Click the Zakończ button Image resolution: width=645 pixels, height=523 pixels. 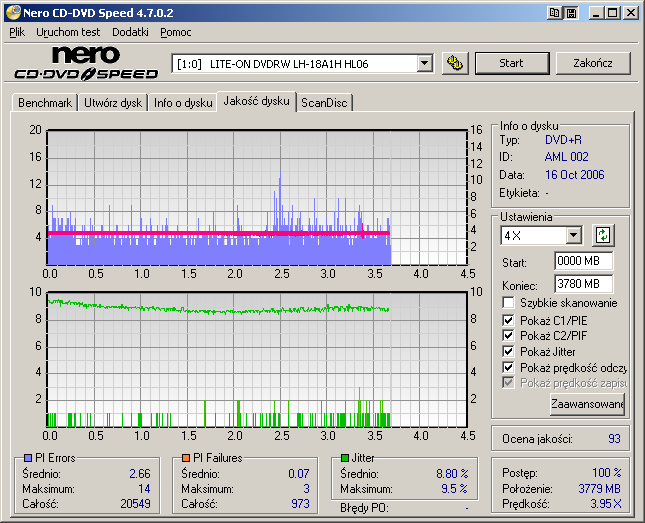(x=593, y=63)
